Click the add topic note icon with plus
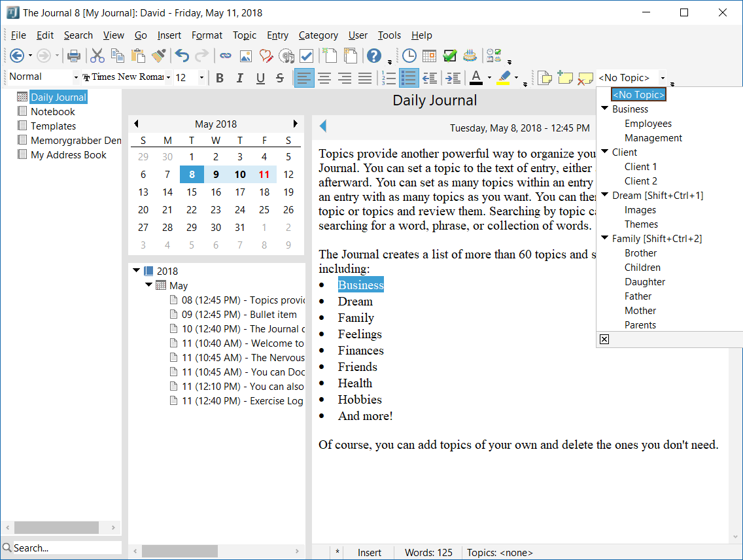743x560 pixels. tap(565, 78)
